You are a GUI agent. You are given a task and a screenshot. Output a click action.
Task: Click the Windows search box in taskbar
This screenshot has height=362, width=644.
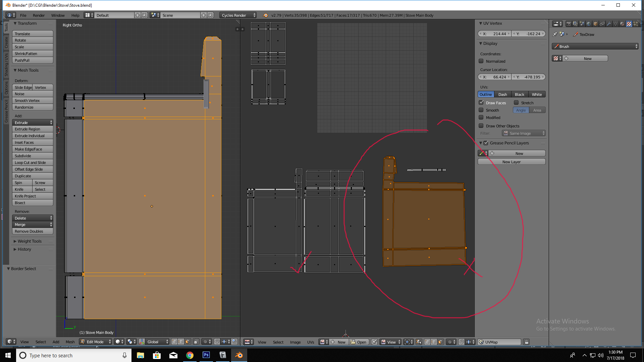coord(74,355)
